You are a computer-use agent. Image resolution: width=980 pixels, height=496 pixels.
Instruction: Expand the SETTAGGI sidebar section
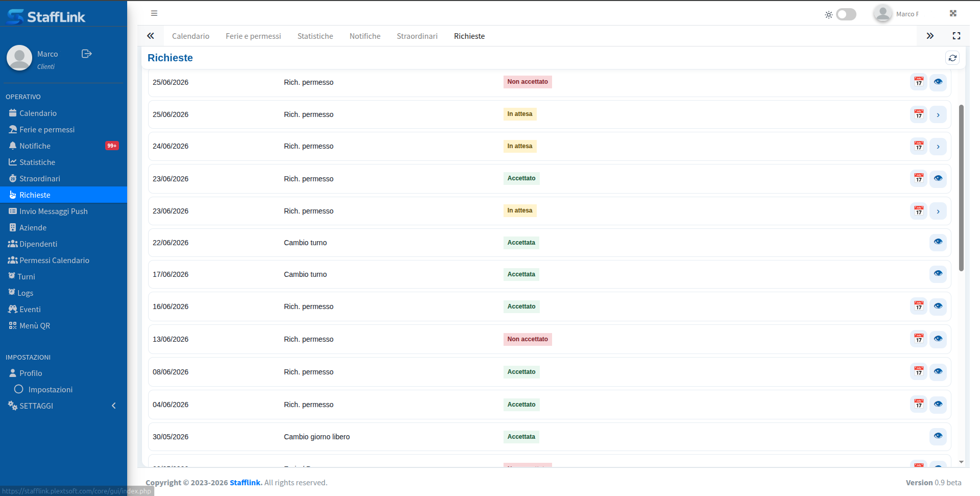click(63, 406)
